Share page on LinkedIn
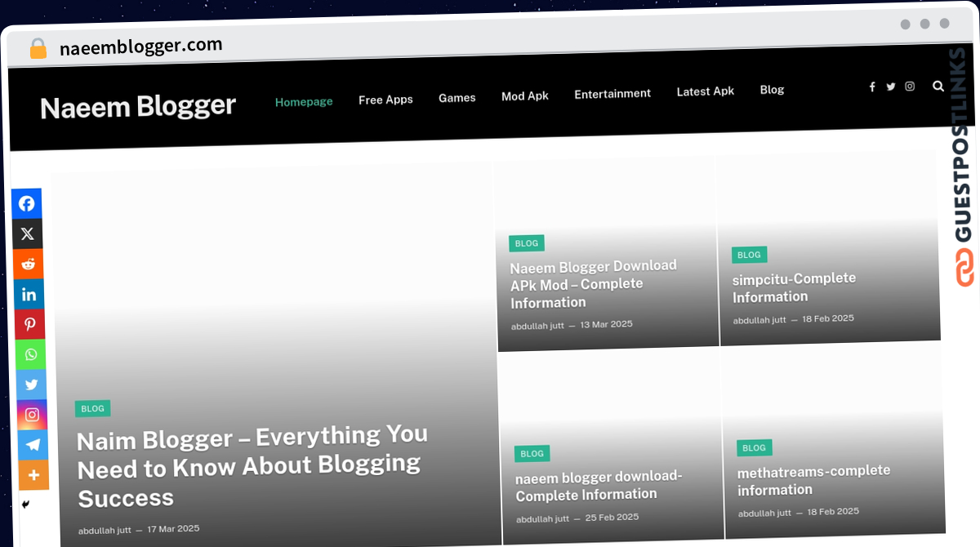 pyautogui.click(x=29, y=294)
